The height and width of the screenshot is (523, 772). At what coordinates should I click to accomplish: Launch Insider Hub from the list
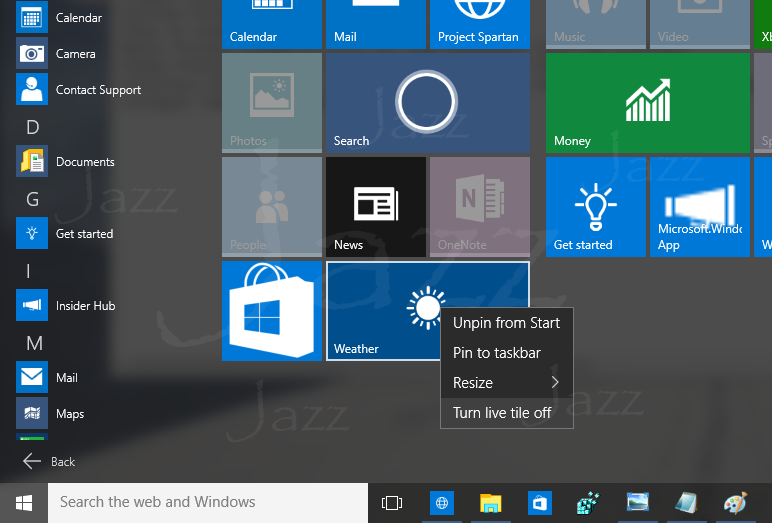66,305
